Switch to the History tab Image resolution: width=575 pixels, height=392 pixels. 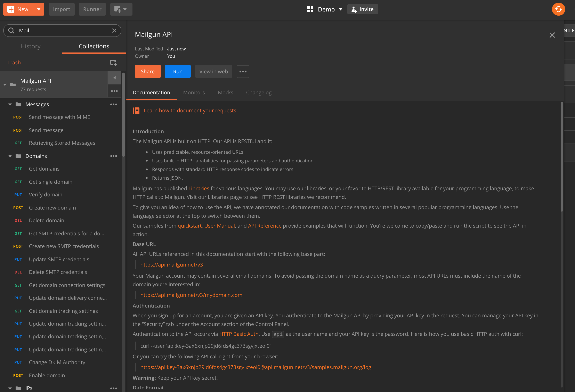30,46
